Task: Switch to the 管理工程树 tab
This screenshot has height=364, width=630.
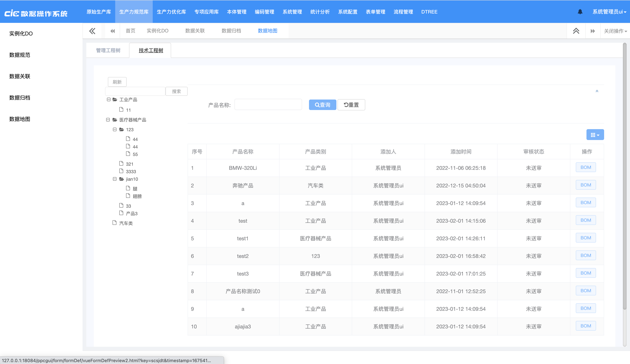Action: [x=108, y=50]
